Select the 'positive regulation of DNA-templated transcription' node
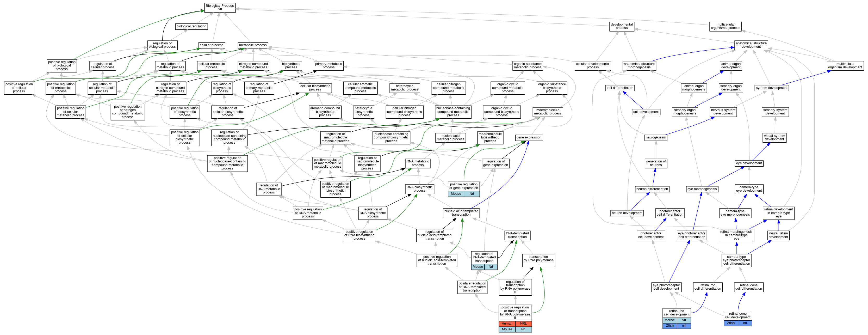Viewport: 868px width, 335px height. click(x=472, y=287)
